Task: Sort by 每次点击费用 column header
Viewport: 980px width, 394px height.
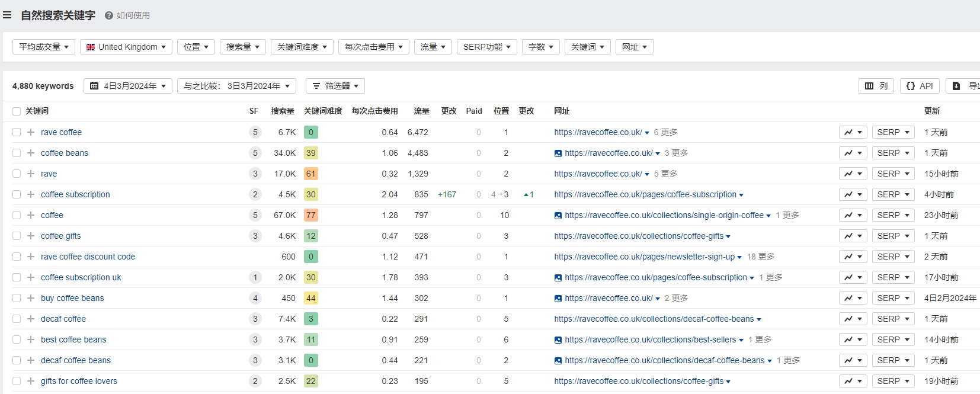Action: click(374, 111)
